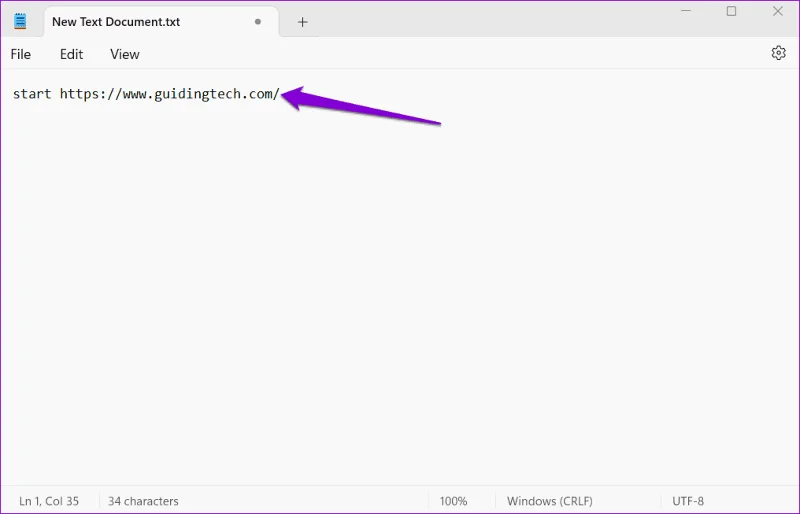Open the View menu
Viewport: 800px width, 514px height.
(x=125, y=54)
